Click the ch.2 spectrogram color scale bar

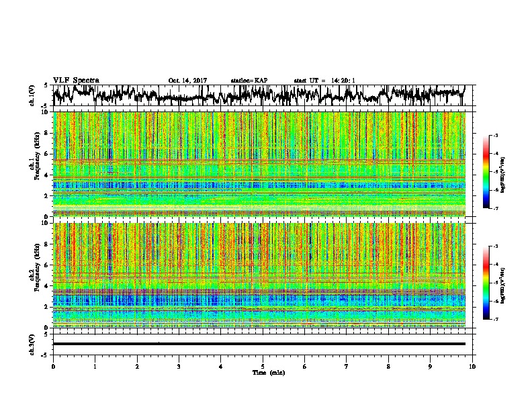tap(486, 283)
